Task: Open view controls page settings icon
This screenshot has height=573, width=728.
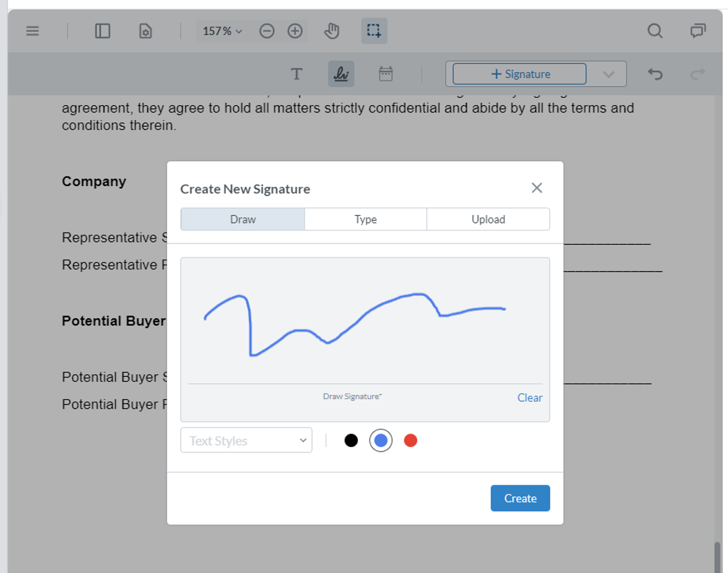Action: tap(146, 31)
